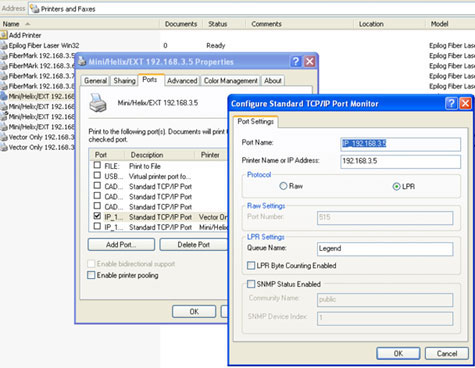Image resolution: width=475 pixels, height=368 pixels.
Task: Click the Port column header in the ports list
Action: 107,155
